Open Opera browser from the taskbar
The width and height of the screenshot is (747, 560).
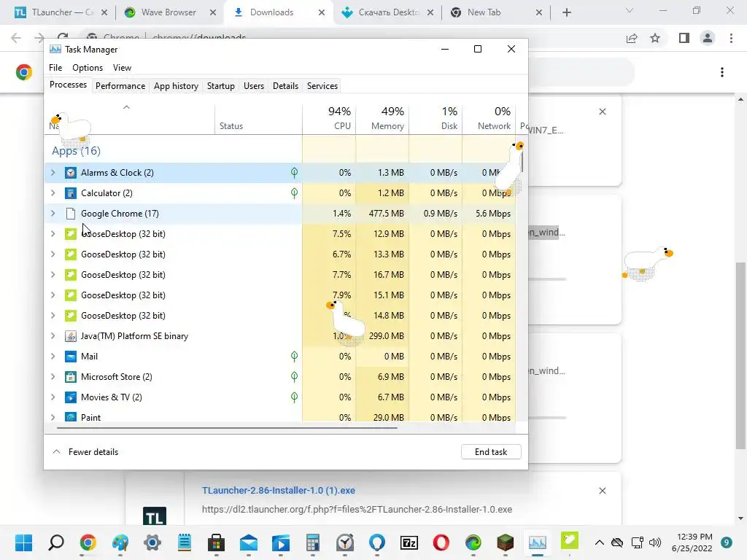(441, 542)
